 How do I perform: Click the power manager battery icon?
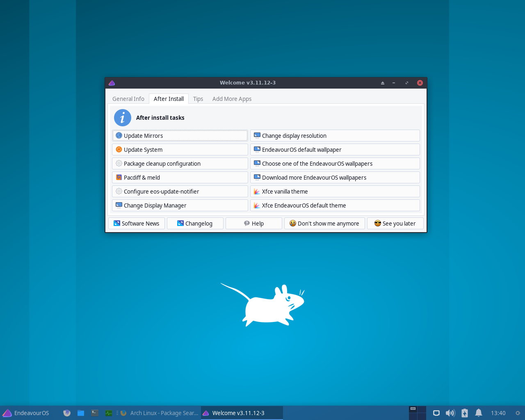464,413
